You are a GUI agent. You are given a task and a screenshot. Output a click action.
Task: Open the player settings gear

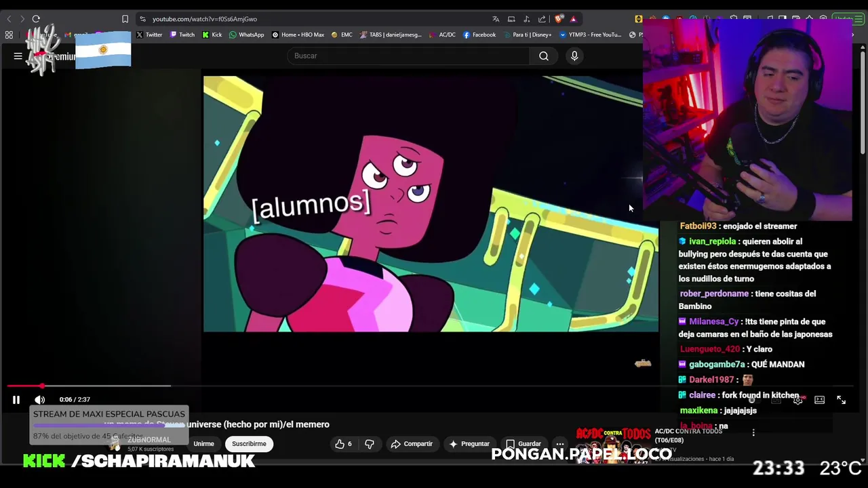pos(797,400)
